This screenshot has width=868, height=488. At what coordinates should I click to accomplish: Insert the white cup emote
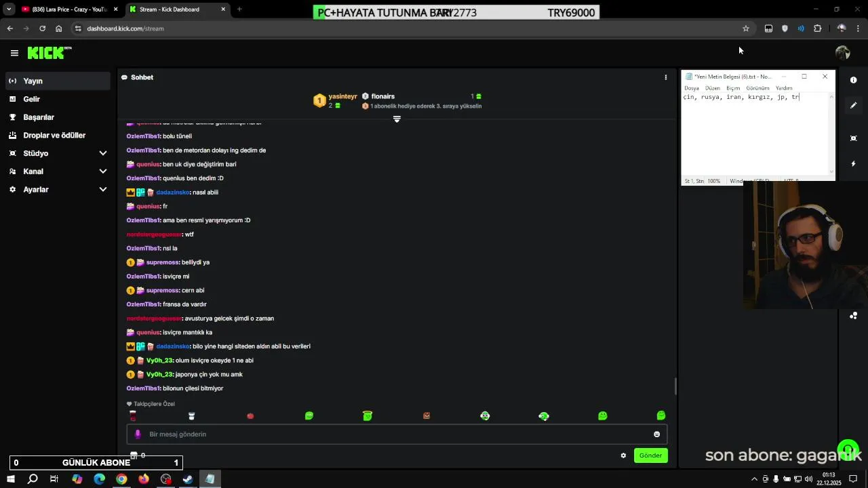pyautogui.click(x=191, y=415)
